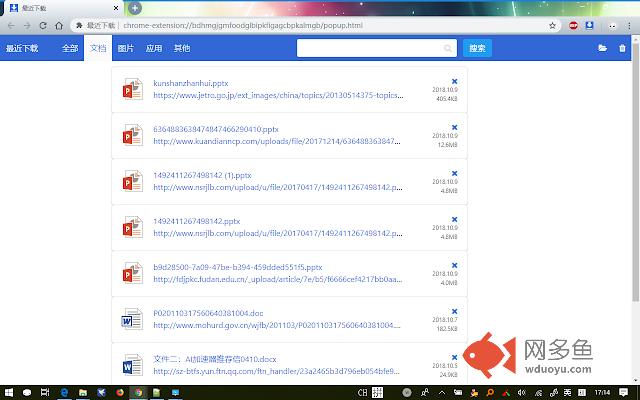Delete the b9d28500 pptx entry via X
Image resolution: width=640 pixels, height=400 pixels.
click(454, 265)
